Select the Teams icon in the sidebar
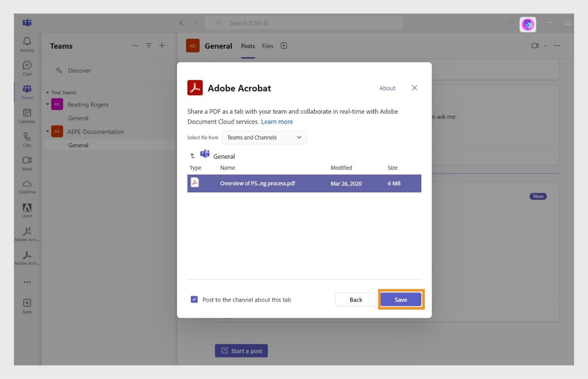Screen dimensions: 588x379 (x=26, y=91)
